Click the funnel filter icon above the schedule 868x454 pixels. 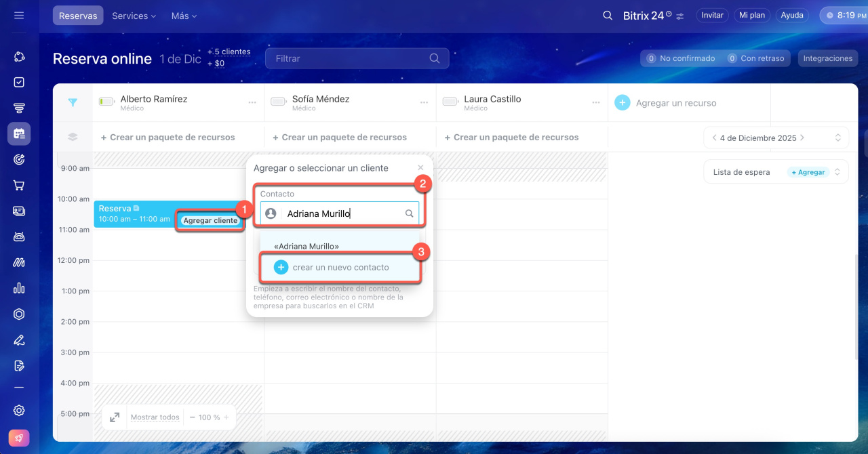[73, 102]
